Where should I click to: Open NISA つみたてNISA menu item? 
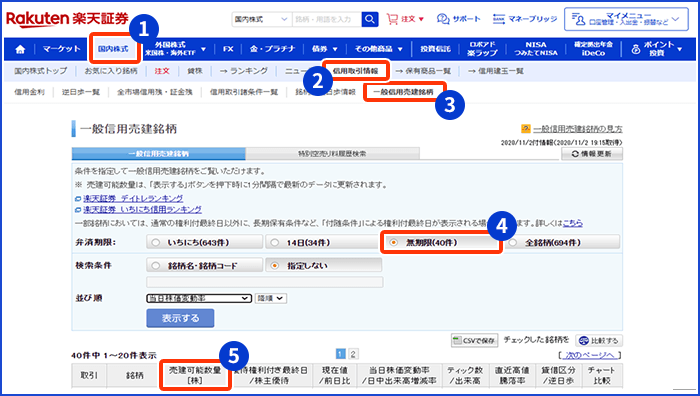click(536, 49)
